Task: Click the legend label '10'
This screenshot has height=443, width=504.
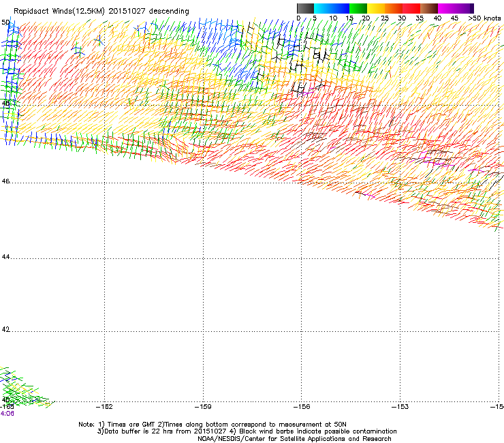Action: pos(333,18)
